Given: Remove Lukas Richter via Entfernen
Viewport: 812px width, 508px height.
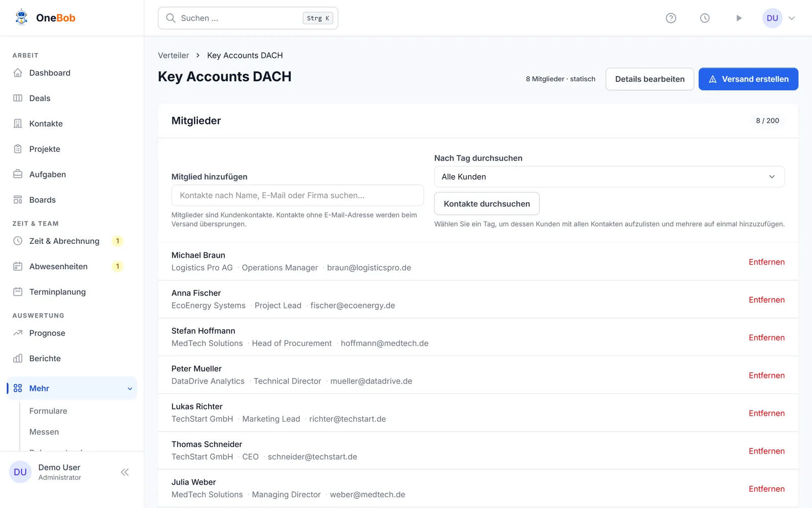Looking at the screenshot, I should click(x=766, y=414).
